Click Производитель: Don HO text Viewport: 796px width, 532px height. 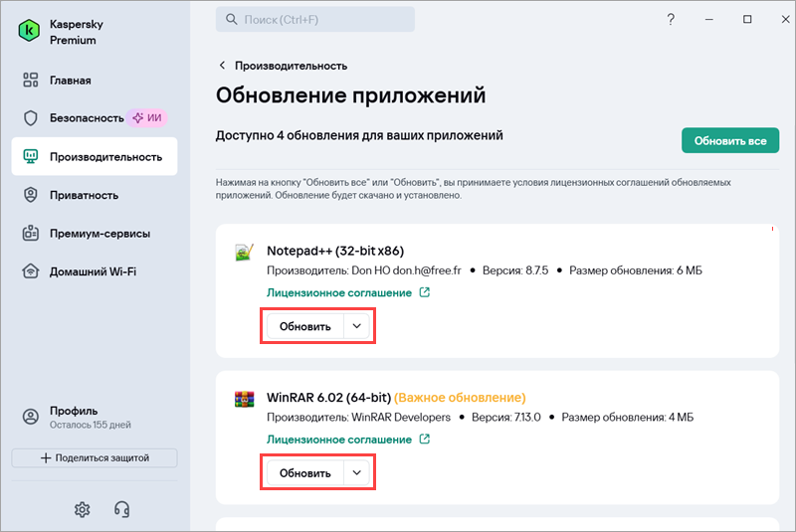(x=364, y=270)
